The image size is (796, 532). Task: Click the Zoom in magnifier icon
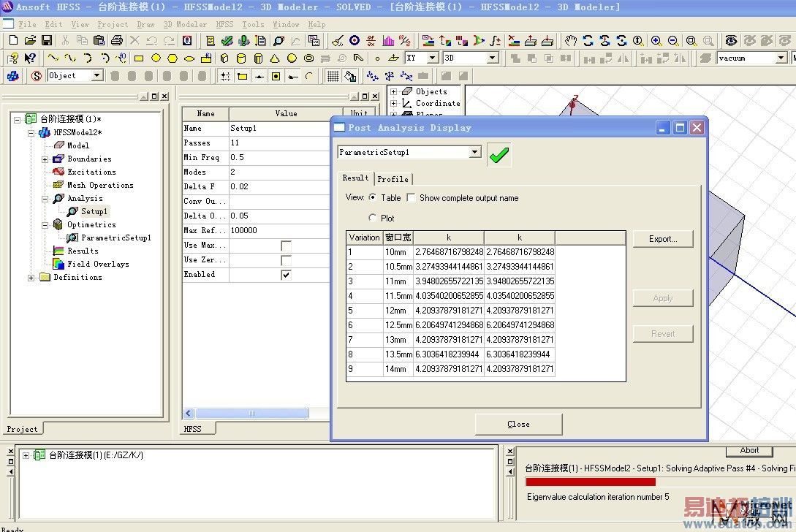(x=656, y=41)
